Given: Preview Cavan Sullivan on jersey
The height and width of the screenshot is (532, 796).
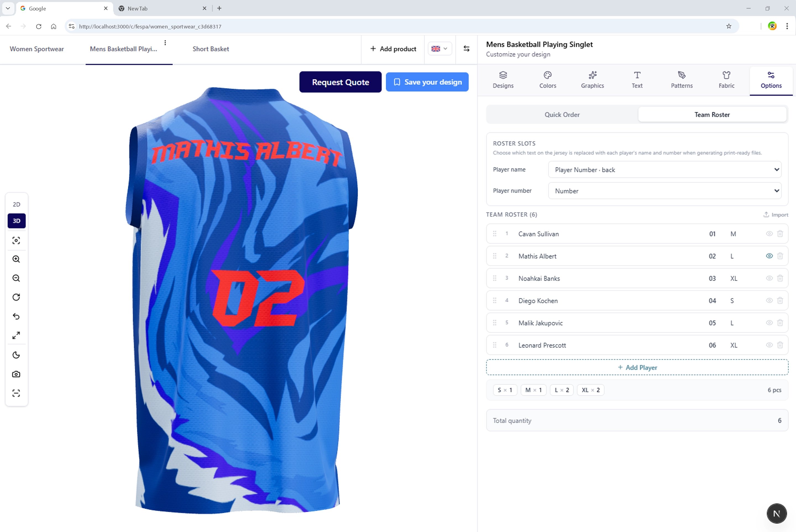Looking at the screenshot, I should [x=769, y=234].
